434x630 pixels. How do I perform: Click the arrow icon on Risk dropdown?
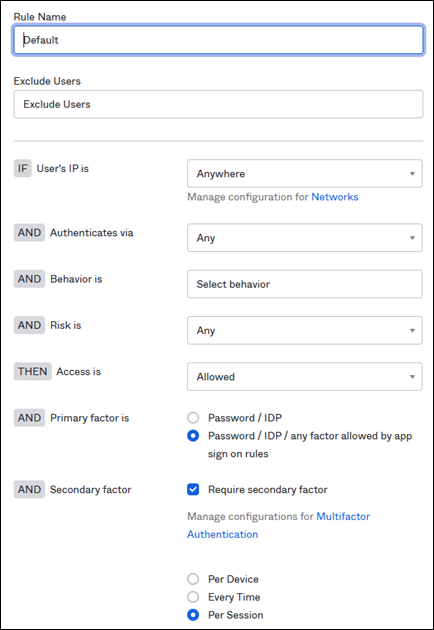click(412, 331)
